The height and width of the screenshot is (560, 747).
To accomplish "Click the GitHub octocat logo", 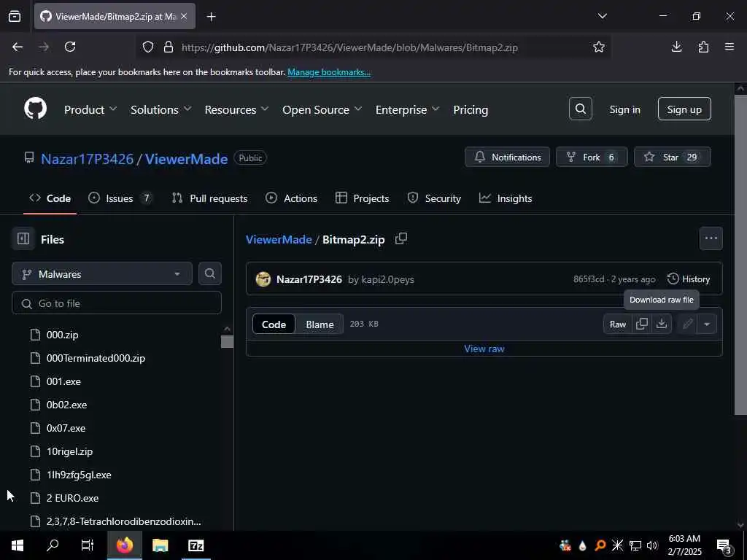I will click(x=36, y=109).
